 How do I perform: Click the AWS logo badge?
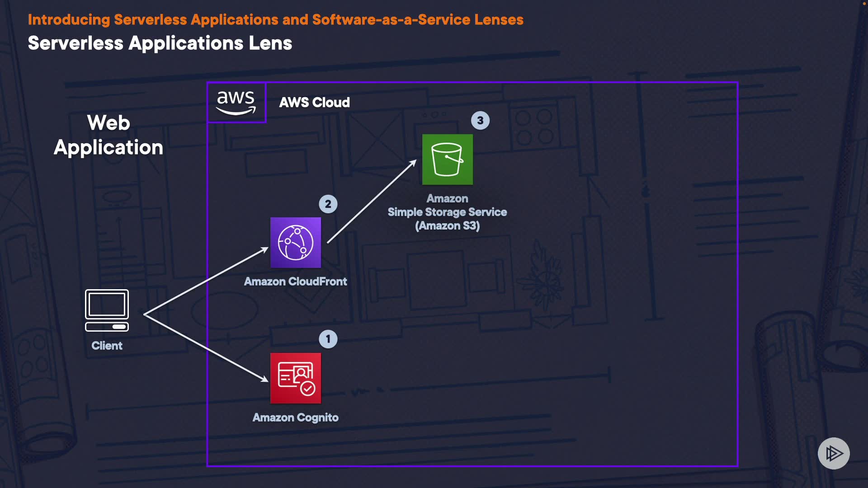click(236, 103)
